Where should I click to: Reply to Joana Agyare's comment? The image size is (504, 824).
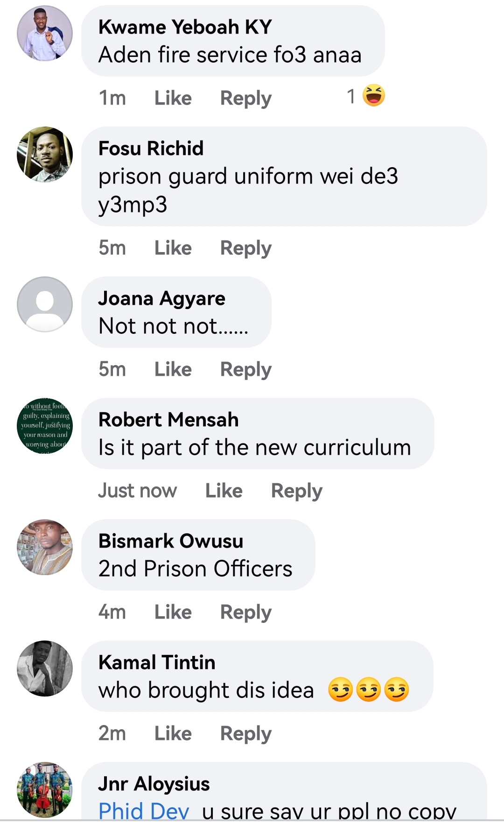[x=246, y=370]
